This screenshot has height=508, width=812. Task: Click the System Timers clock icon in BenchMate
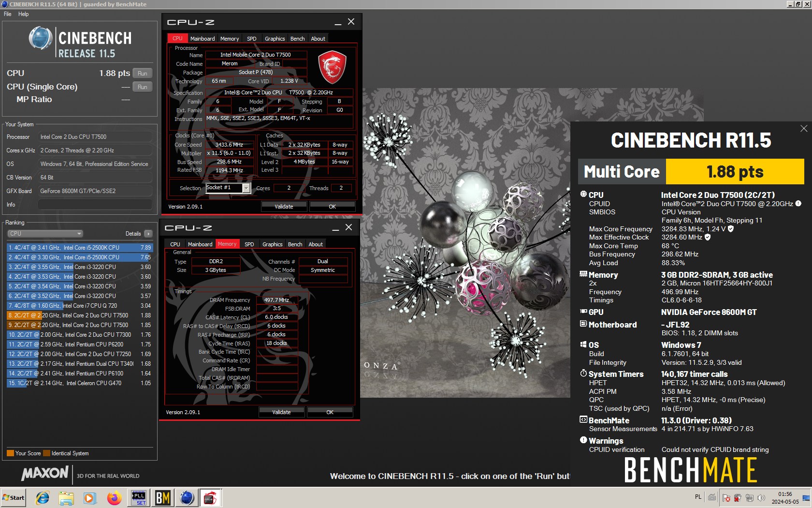(583, 374)
